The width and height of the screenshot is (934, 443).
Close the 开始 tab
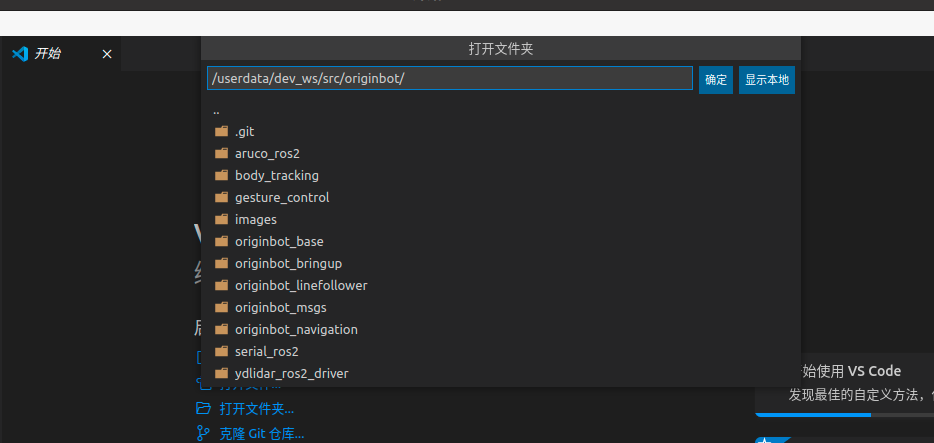click(x=107, y=54)
